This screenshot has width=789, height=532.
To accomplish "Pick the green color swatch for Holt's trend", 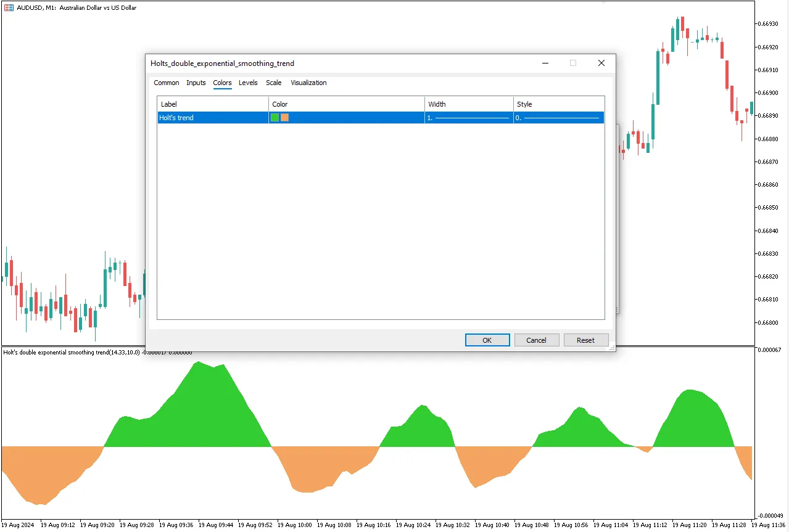I will 275,118.
